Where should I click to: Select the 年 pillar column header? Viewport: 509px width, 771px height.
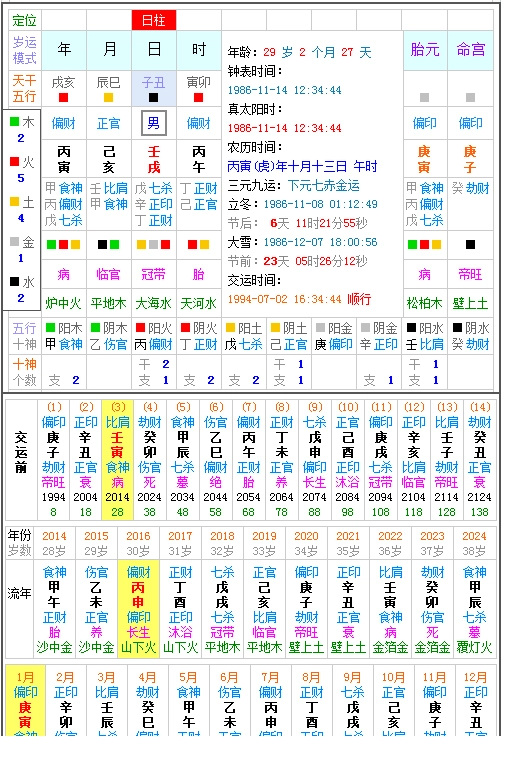click(x=64, y=50)
